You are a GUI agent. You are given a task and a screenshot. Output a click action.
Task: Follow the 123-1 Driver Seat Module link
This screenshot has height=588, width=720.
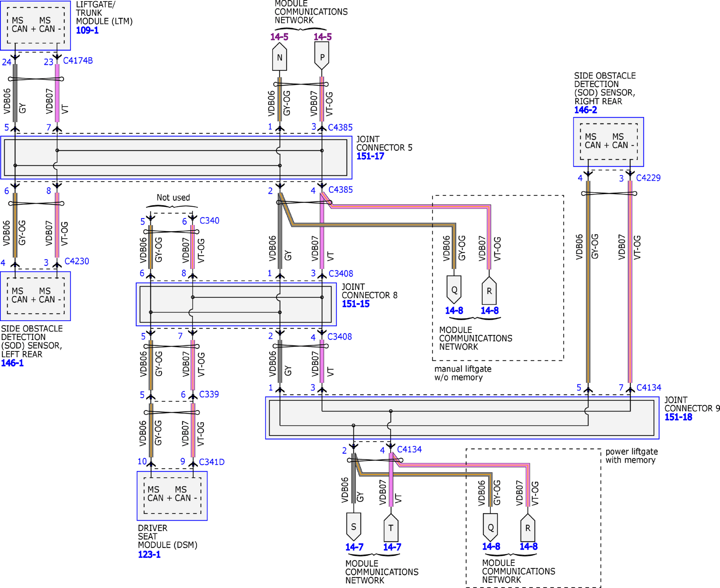tap(149, 555)
